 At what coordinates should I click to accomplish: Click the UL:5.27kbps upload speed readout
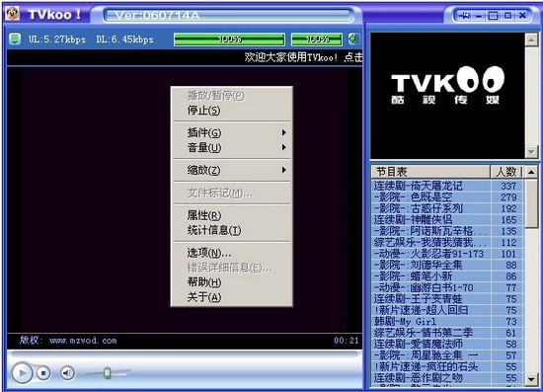pos(57,39)
